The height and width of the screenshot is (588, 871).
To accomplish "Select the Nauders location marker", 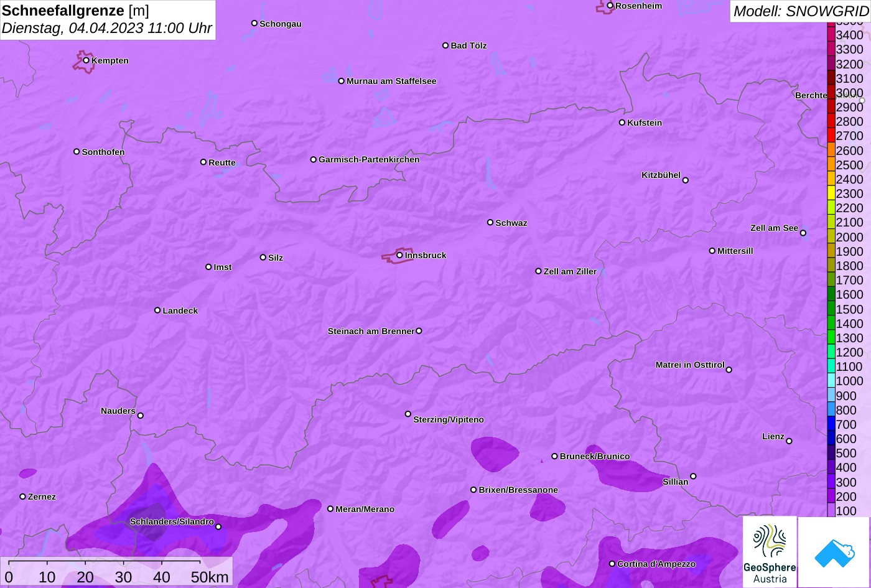I will coord(141,416).
